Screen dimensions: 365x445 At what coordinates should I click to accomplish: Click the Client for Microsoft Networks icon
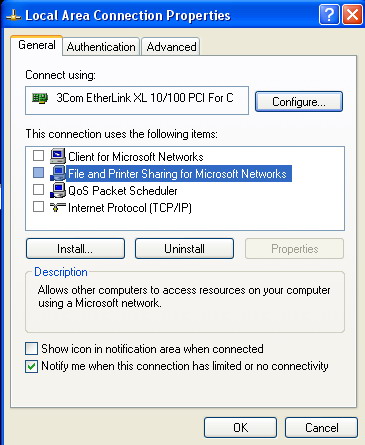point(58,156)
